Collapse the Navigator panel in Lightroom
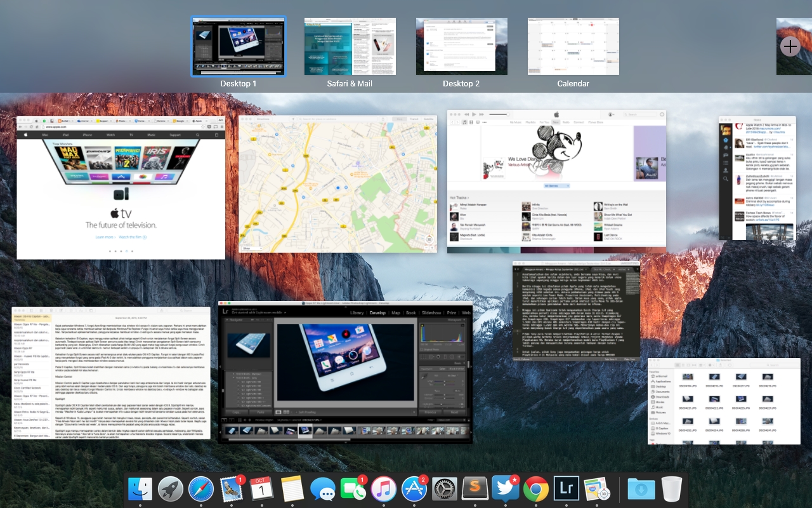812x508 pixels. 227,320
